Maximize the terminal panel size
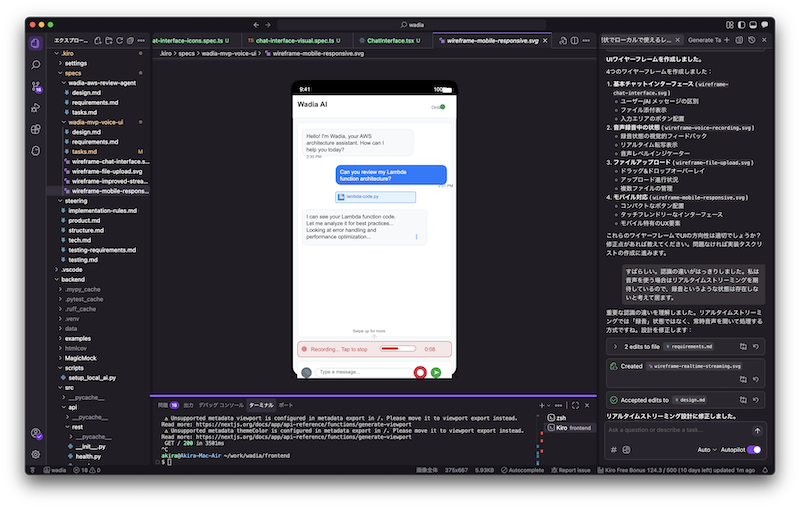 pos(576,405)
